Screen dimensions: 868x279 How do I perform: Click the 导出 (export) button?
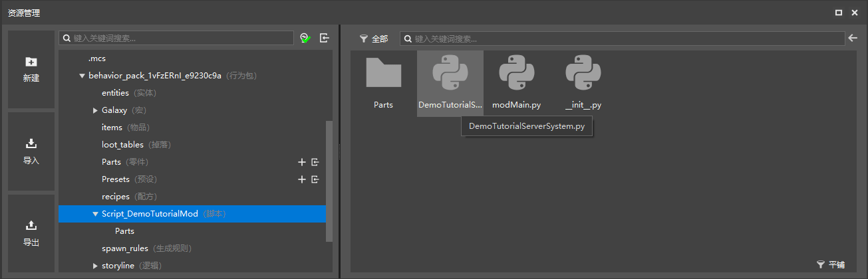(x=31, y=233)
